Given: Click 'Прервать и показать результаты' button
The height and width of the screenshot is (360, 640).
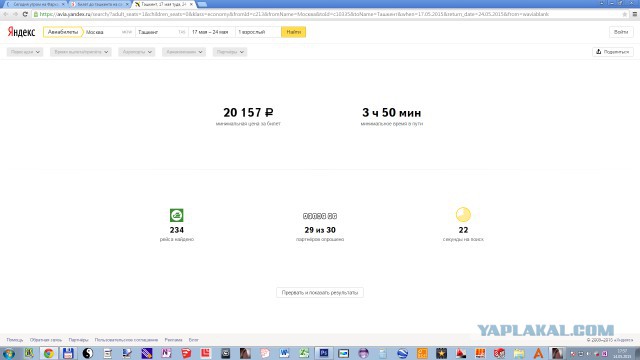Looking at the screenshot, I should pyautogui.click(x=320, y=293).
